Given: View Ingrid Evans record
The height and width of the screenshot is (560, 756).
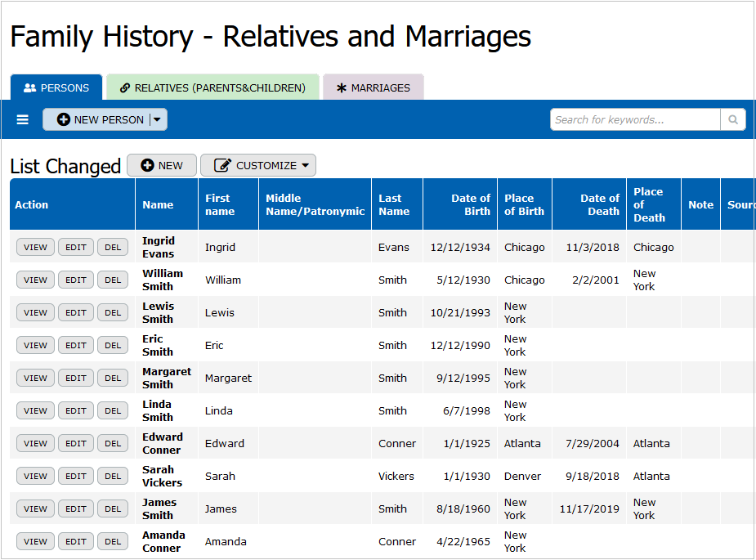Looking at the screenshot, I should pyautogui.click(x=35, y=247).
